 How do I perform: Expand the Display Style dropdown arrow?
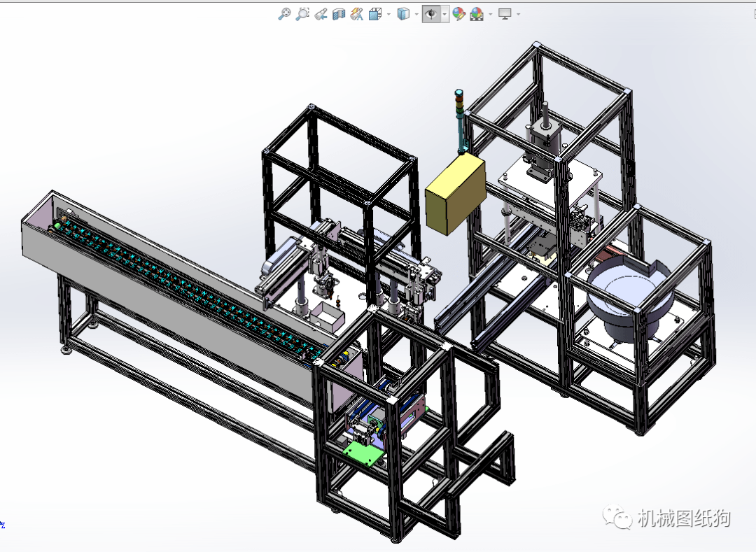(416, 15)
